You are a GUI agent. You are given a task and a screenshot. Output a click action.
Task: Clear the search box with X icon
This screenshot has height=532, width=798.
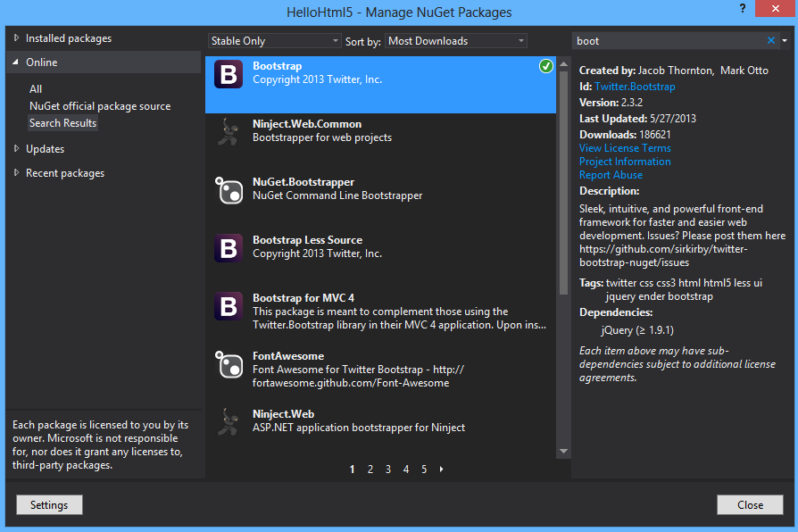pos(771,40)
